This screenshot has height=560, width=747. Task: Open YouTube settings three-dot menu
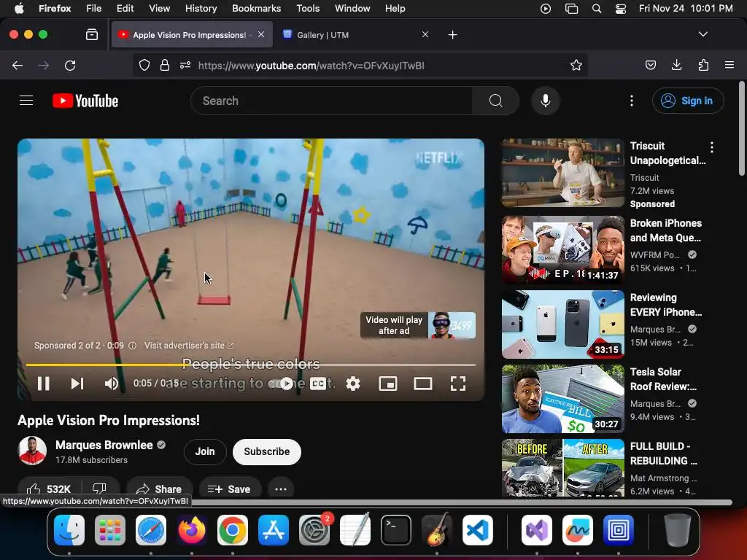632,101
